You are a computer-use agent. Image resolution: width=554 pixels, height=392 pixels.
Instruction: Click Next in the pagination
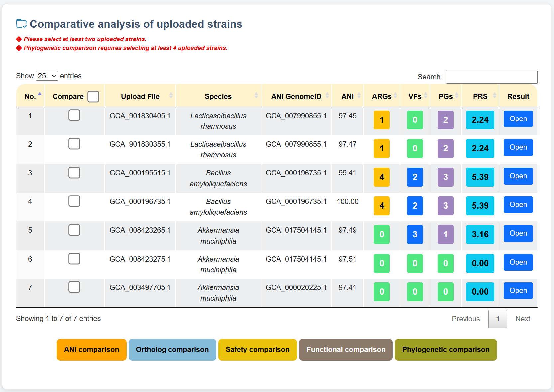pos(522,319)
